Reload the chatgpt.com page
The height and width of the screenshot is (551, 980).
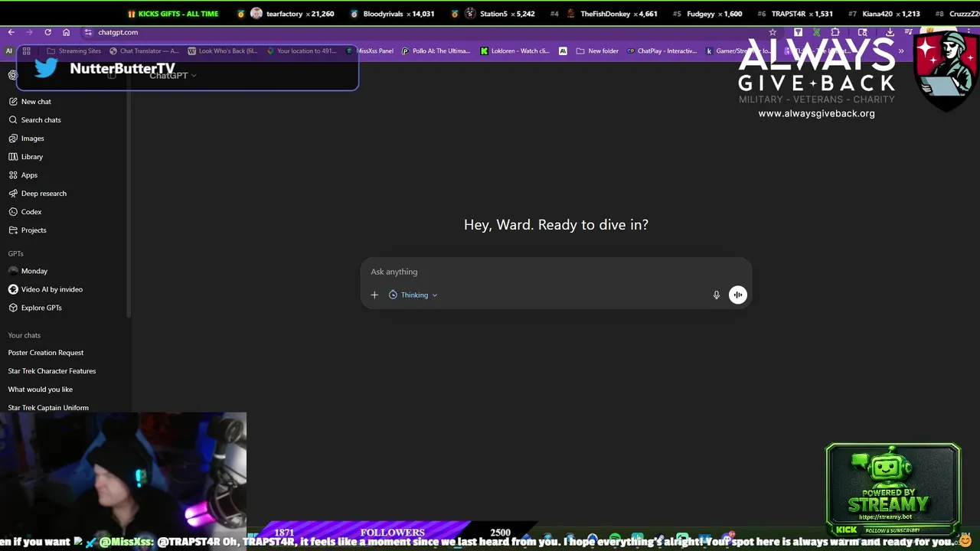coord(47,32)
